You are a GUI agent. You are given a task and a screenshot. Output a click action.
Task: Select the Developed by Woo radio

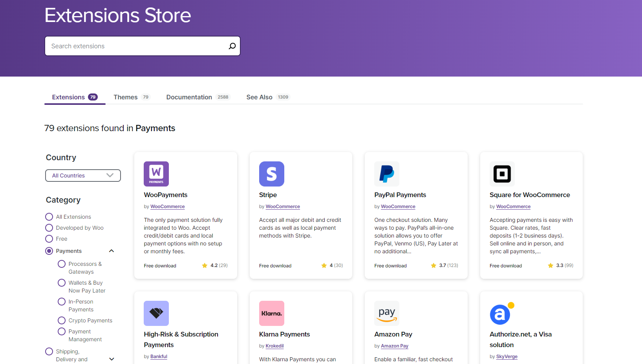pos(49,228)
